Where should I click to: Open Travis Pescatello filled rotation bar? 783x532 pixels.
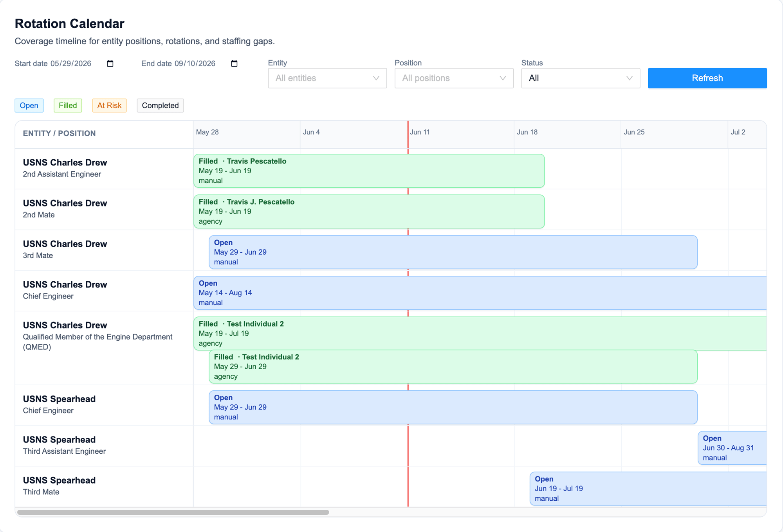click(x=369, y=171)
